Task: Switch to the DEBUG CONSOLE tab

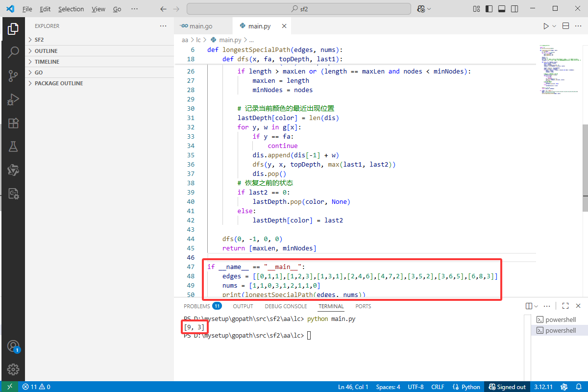Action: click(286, 306)
